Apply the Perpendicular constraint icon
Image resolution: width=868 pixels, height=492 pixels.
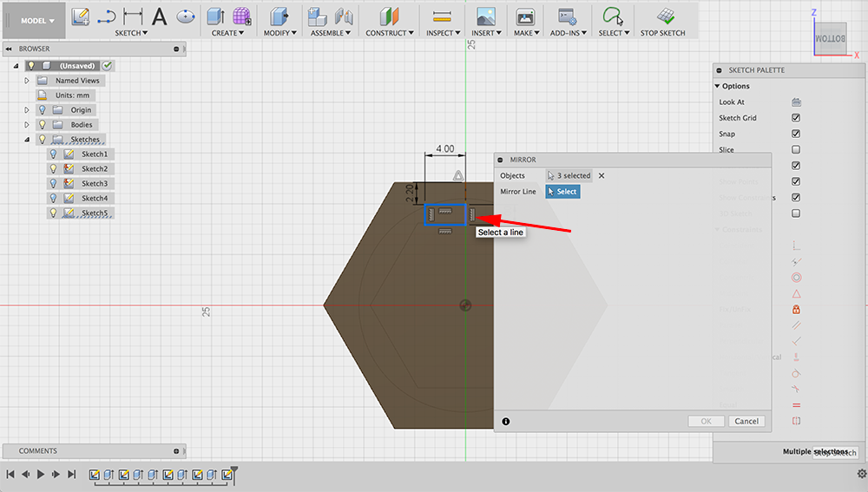pyautogui.click(x=796, y=341)
